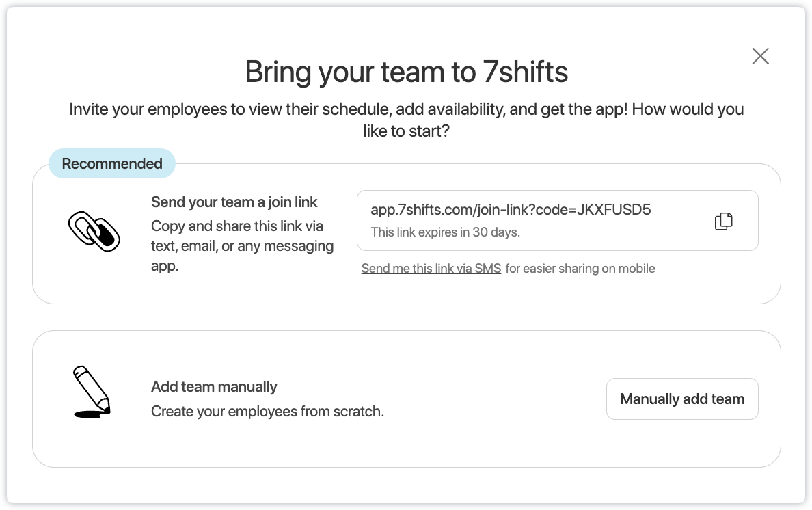Image resolution: width=812 pixels, height=510 pixels.
Task: Copy the join link to clipboard
Action: point(723,221)
